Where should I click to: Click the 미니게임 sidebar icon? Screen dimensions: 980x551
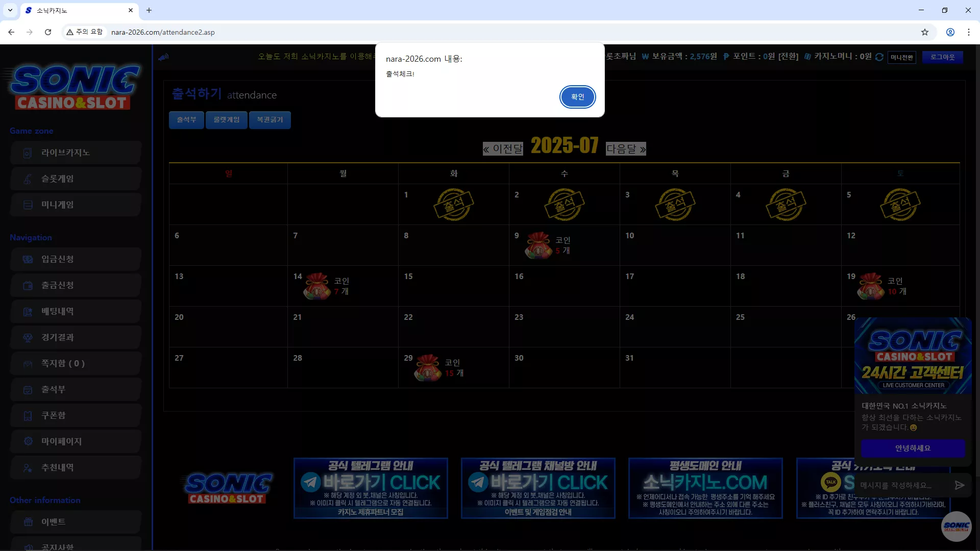[28, 205]
